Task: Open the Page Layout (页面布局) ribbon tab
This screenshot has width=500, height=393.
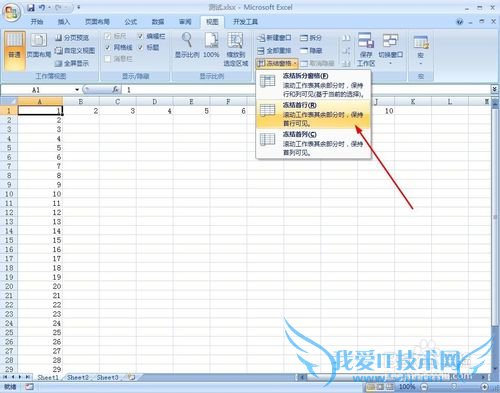Action: click(x=97, y=22)
